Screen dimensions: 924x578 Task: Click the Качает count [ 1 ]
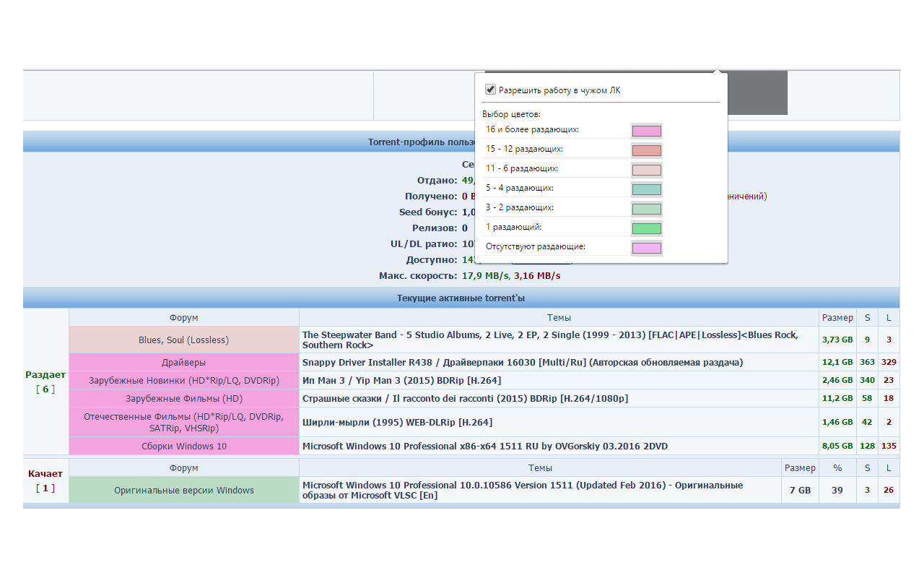(x=45, y=488)
